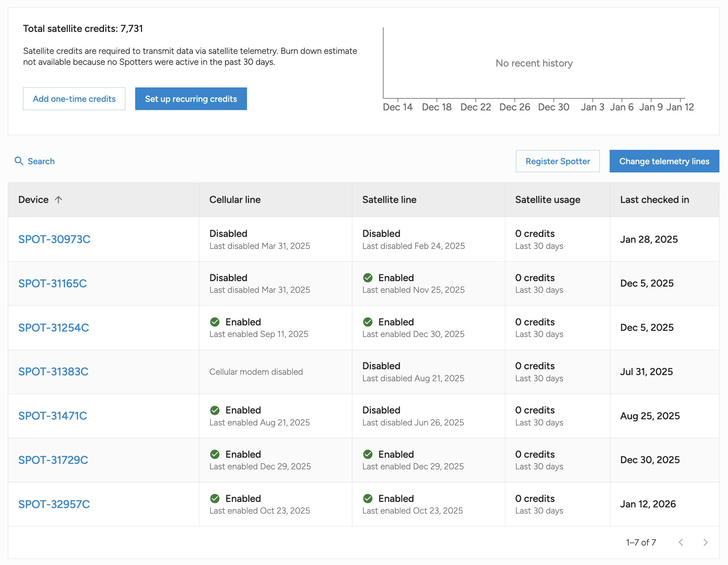Click SPOT-31729C cellular enabled checkmark icon
Image resolution: width=728 pixels, height=565 pixels.
click(215, 454)
